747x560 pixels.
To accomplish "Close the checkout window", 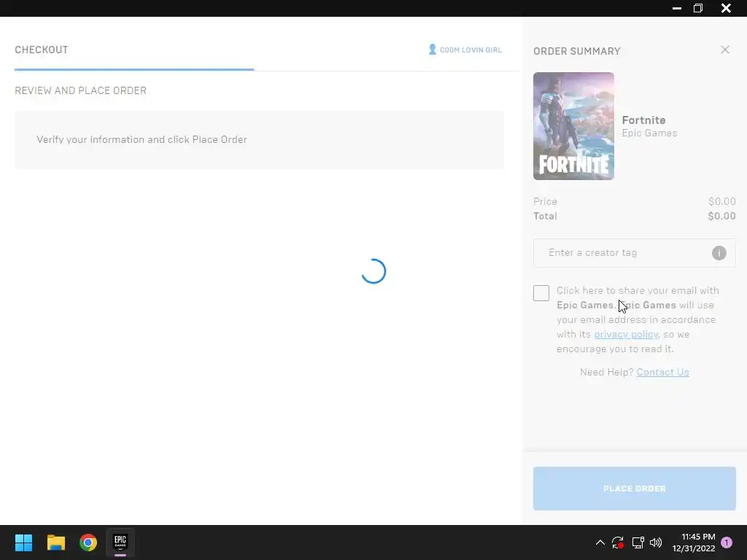I will coord(726,8).
